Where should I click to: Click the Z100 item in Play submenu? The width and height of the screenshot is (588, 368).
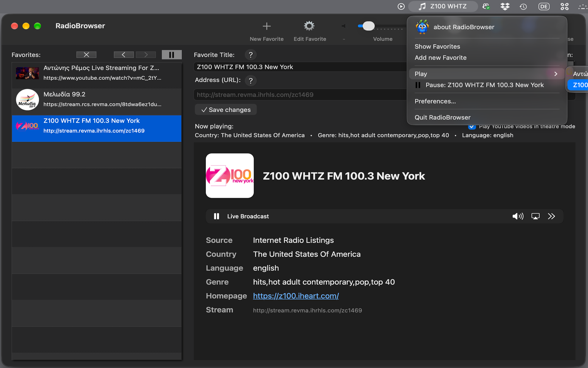pos(578,85)
